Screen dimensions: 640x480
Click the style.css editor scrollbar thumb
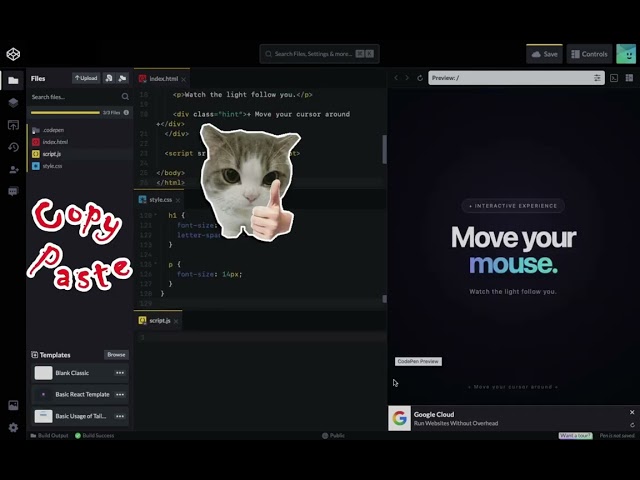tap(384, 299)
